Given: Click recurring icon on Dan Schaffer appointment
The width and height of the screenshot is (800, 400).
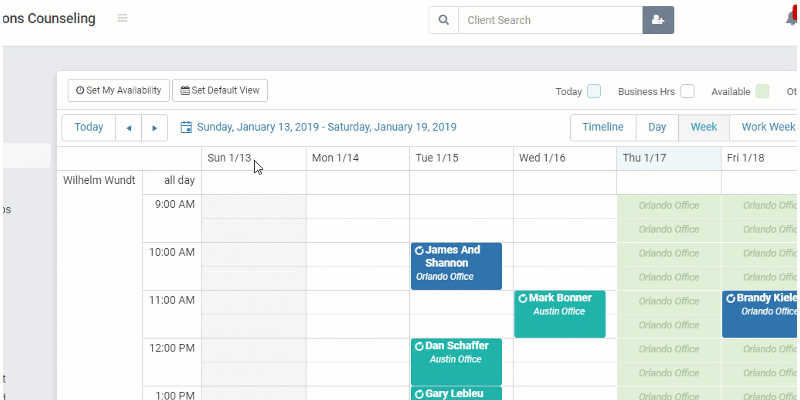Looking at the screenshot, I should pos(419,346).
